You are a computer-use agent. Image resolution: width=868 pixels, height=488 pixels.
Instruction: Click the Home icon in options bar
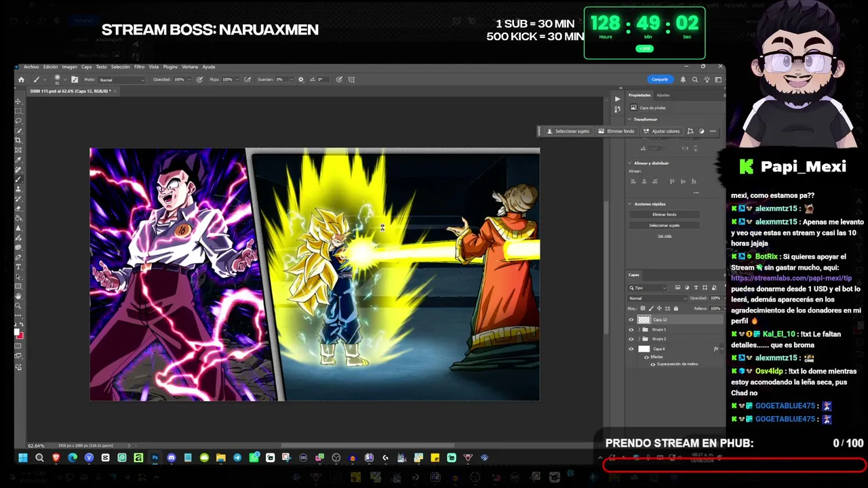click(x=21, y=79)
